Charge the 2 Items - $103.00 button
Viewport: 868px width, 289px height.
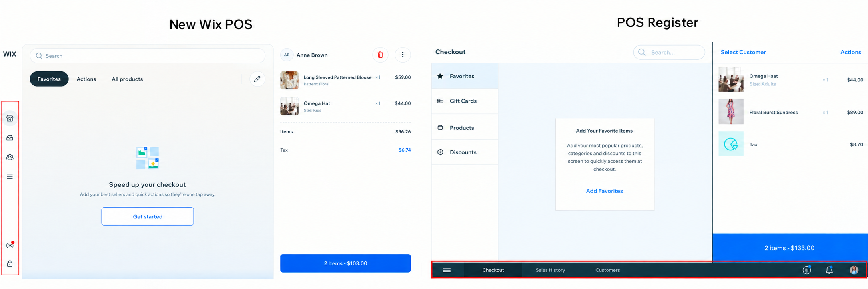point(345,263)
